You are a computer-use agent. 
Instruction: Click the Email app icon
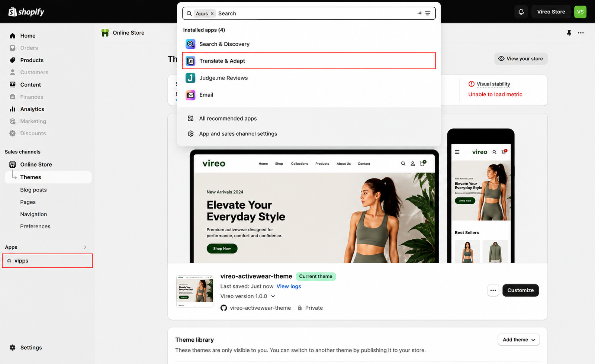190,95
